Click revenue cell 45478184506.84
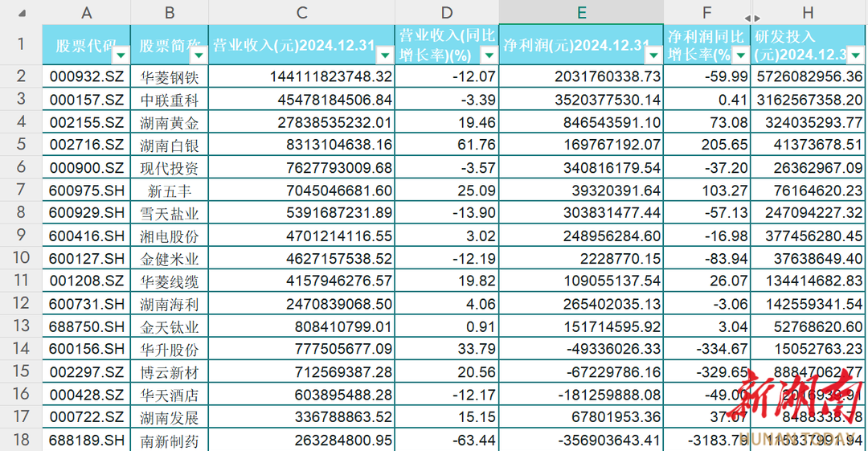 tap(301, 99)
